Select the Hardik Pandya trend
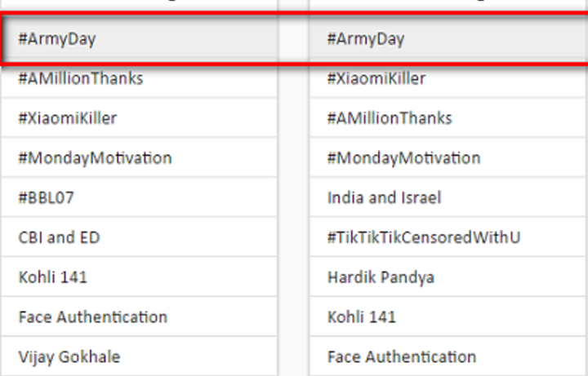 pyautogui.click(x=381, y=277)
